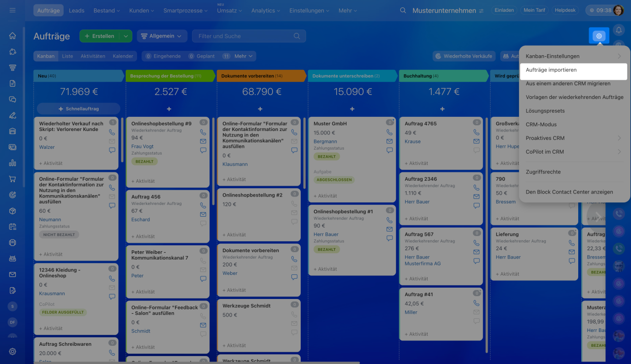
Task: Click the Einladen button
Action: coord(504,10)
